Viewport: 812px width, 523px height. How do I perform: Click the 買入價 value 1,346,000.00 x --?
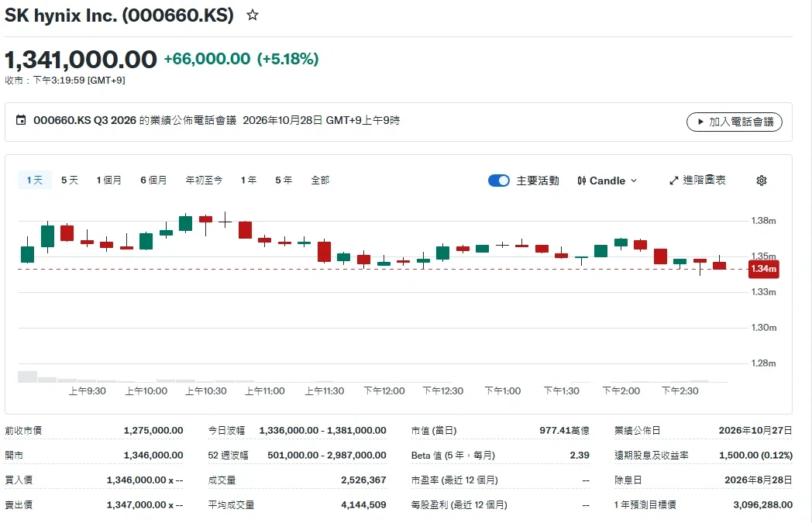(145, 480)
